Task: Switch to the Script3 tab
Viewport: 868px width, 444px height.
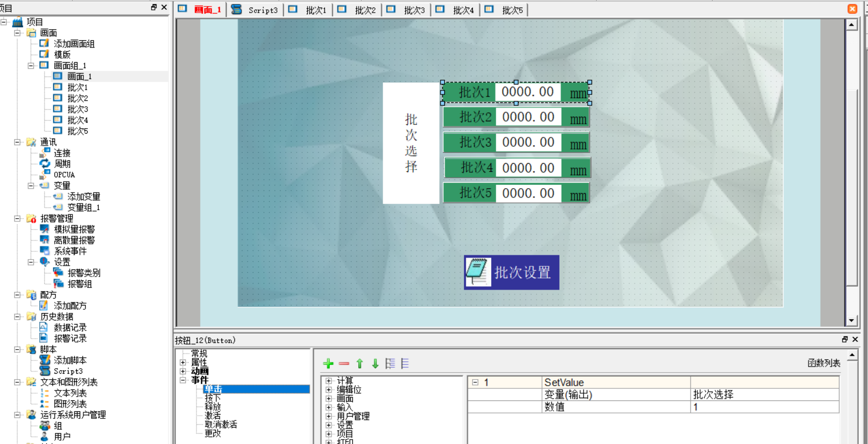Action: pos(254,10)
